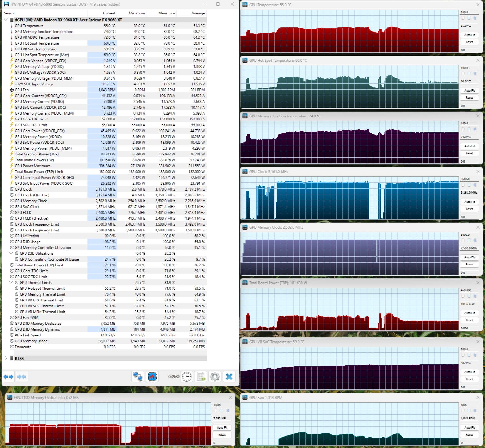Open sensor settings via the gear icon

click(x=215, y=377)
